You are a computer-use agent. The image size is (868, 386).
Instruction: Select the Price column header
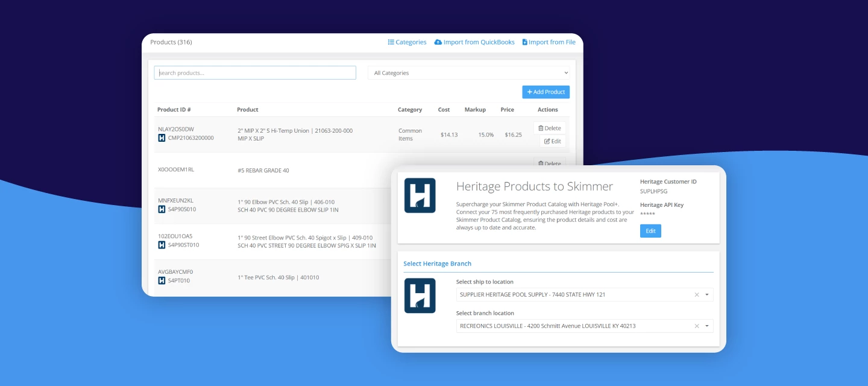point(508,110)
